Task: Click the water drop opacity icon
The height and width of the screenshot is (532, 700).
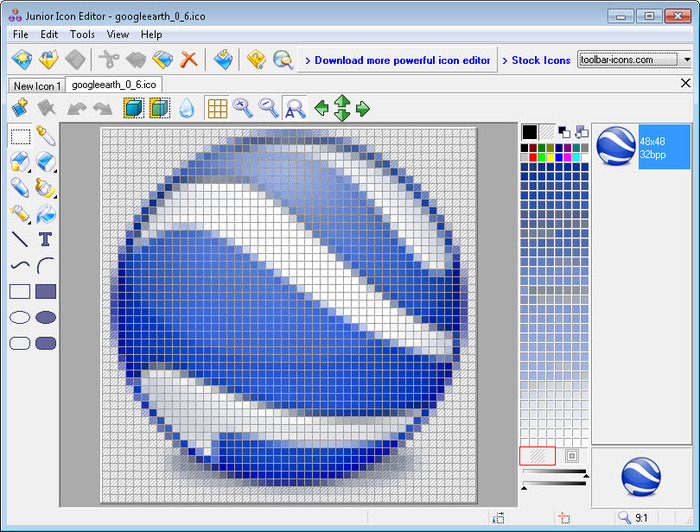Action: coord(187,108)
